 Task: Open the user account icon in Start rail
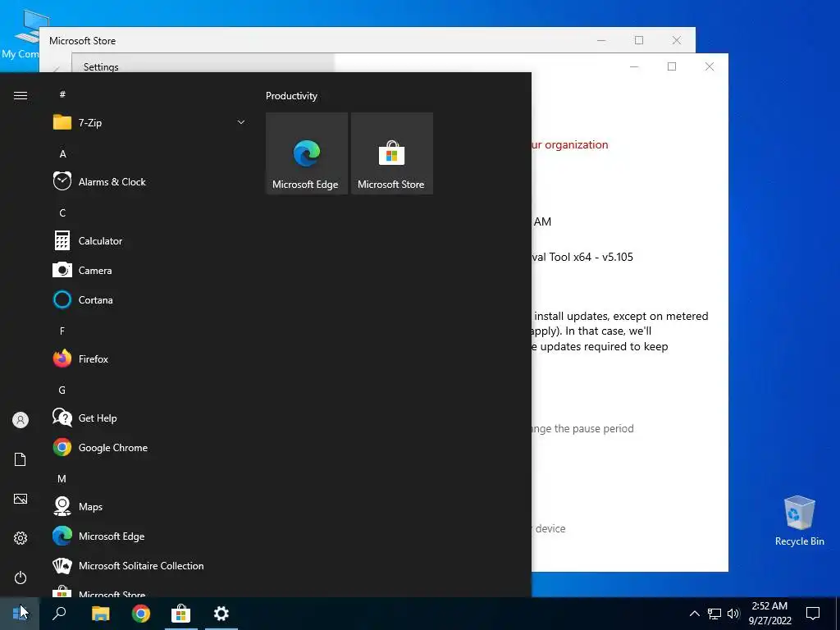pyautogui.click(x=21, y=420)
